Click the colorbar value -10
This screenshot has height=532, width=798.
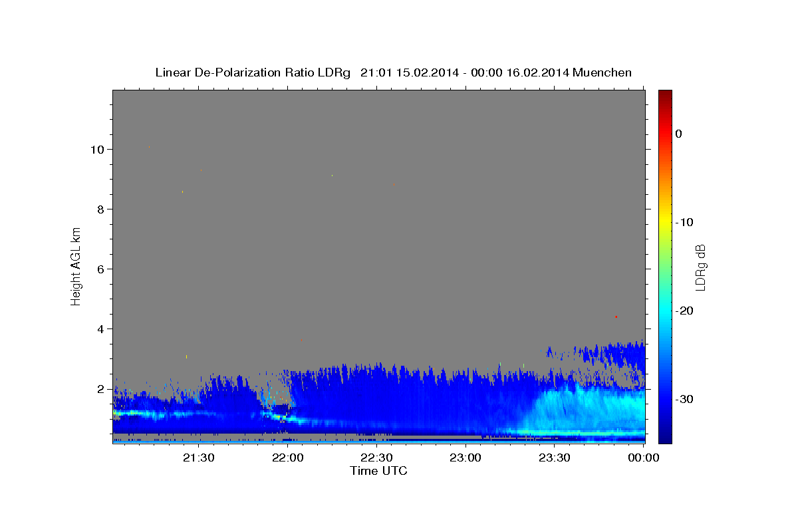(684, 222)
